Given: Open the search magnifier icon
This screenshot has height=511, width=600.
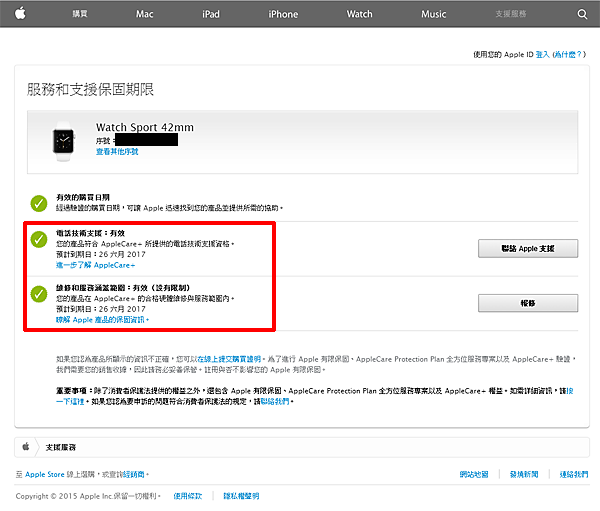Looking at the screenshot, I should pos(582,14).
